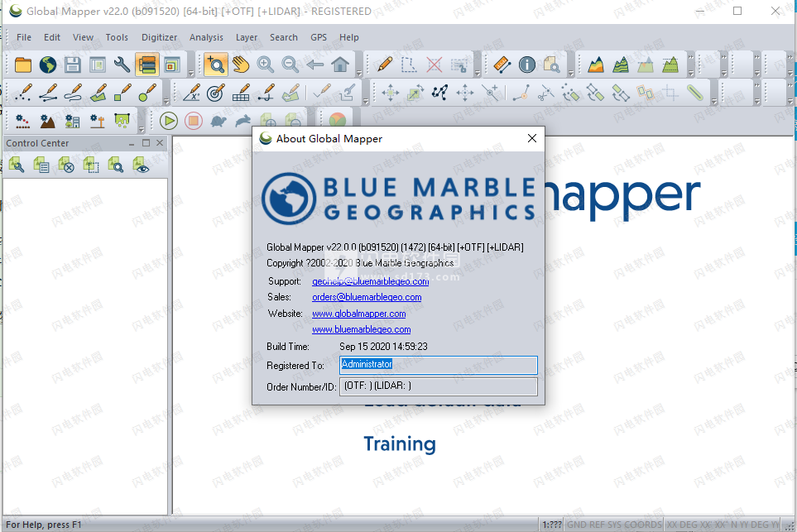The height and width of the screenshot is (532, 797).
Task: Expand the zoom toolbar overflow dropdown
Action: point(359,73)
